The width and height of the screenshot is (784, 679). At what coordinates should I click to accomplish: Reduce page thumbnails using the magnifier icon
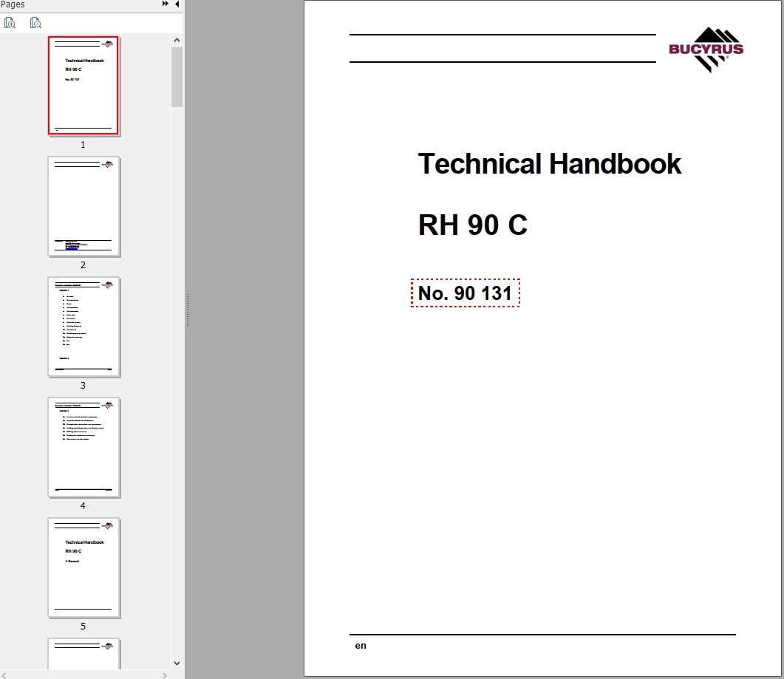click(x=35, y=22)
